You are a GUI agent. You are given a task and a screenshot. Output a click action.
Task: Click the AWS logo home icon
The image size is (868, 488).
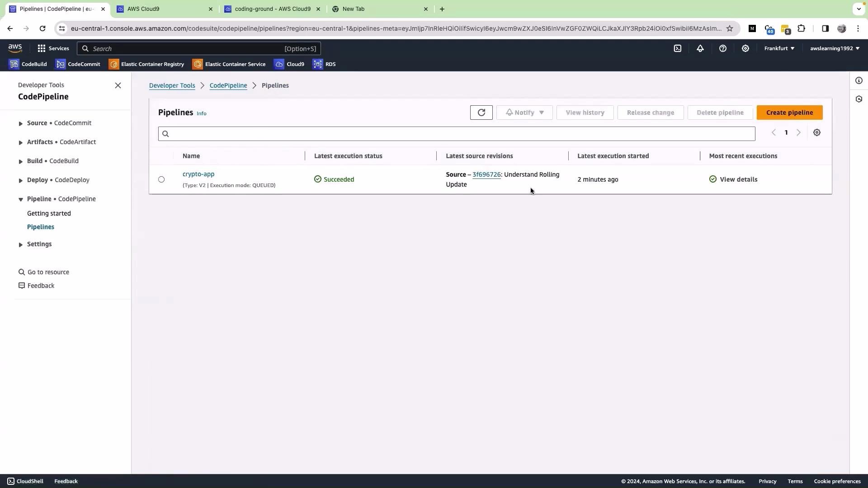15,48
